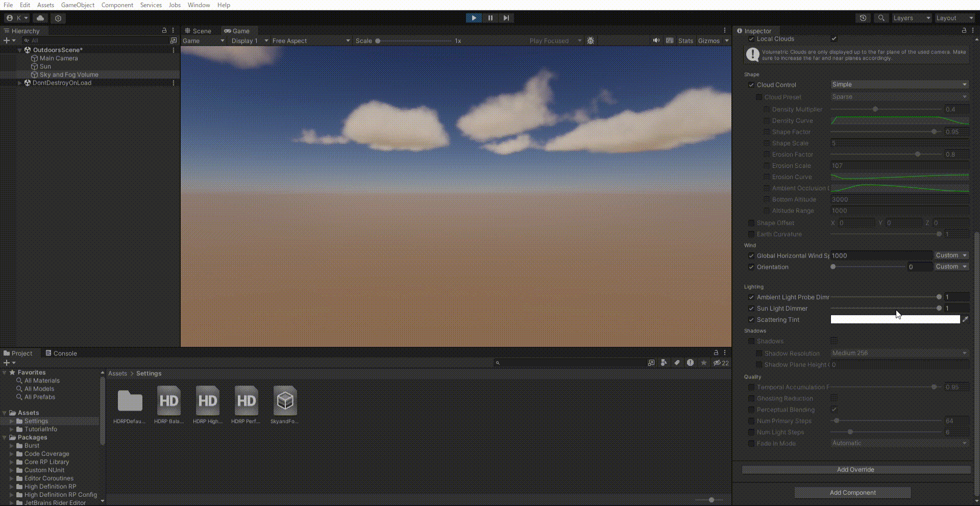
Task: Pick Scattering Tint color with the eyedropper
Action: click(965, 319)
